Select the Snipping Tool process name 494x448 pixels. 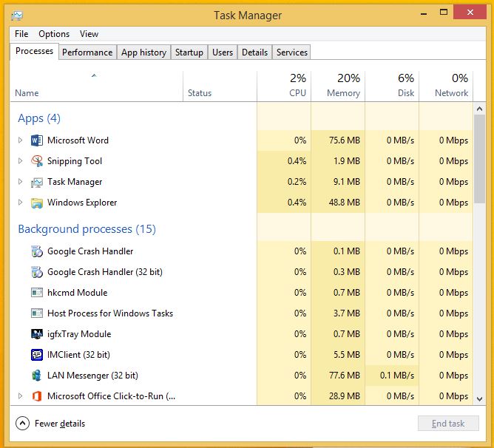click(75, 161)
